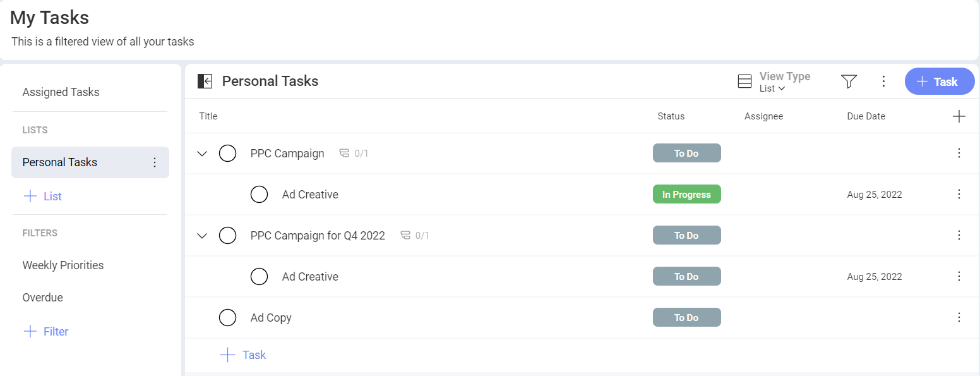Mark Ad Copy as done
The image size is (980, 376).
[x=227, y=317]
